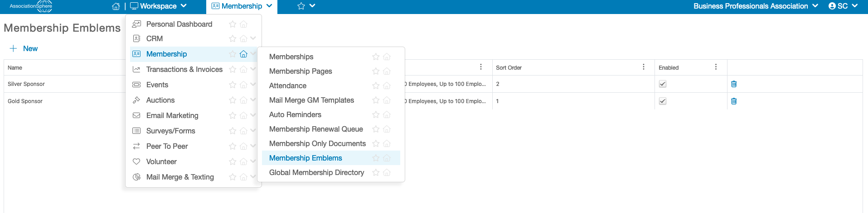
Task: Create a new emblem with New button
Action: [x=24, y=48]
